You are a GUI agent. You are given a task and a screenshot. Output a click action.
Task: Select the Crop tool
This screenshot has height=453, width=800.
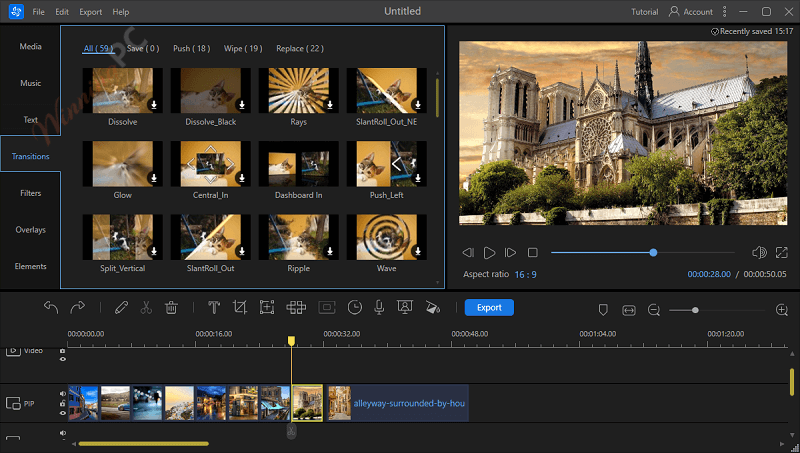[x=239, y=307]
